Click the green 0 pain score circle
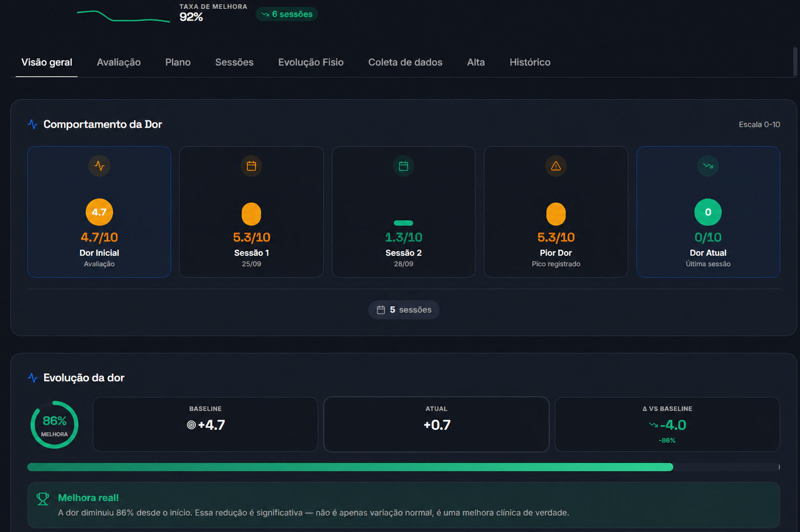 pos(708,212)
